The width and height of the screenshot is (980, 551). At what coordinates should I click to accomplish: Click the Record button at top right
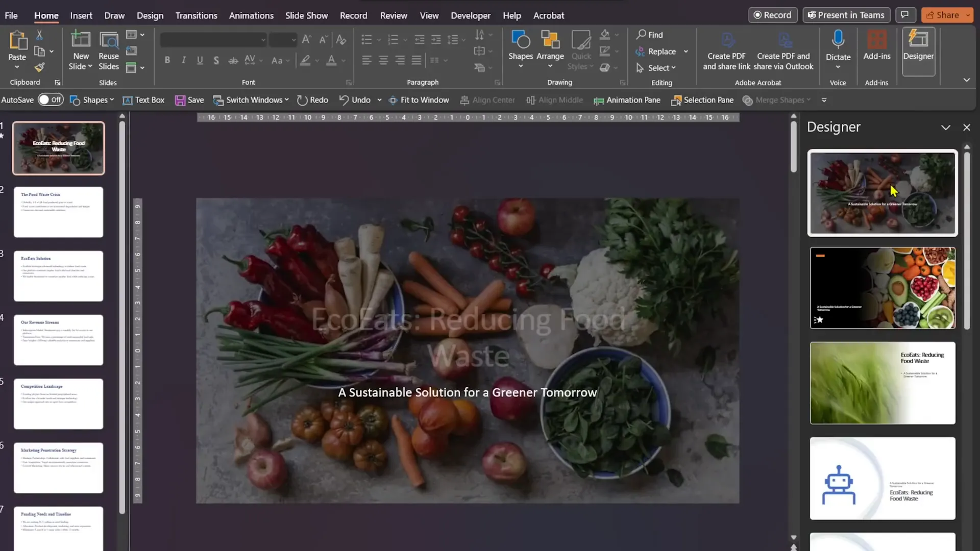[x=773, y=15]
